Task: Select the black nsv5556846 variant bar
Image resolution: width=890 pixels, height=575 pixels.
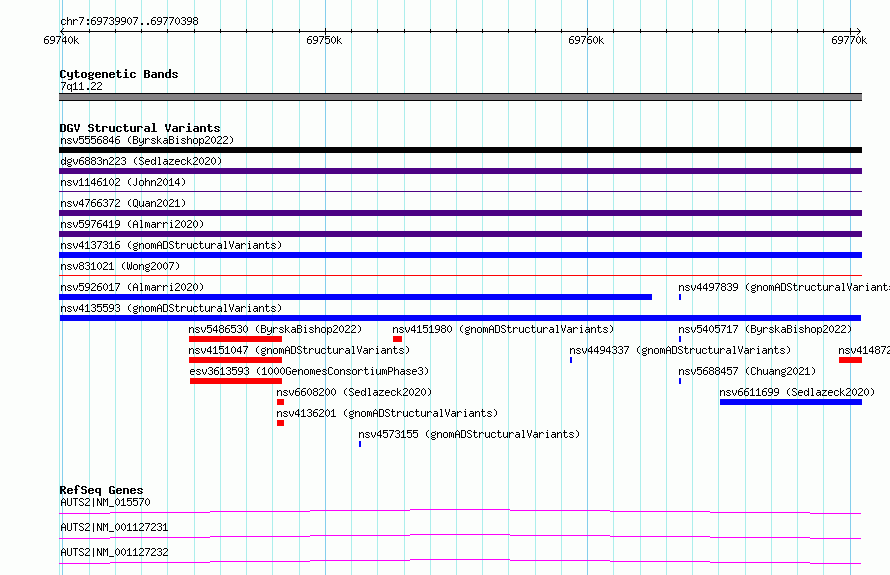Action: pos(460,150)
